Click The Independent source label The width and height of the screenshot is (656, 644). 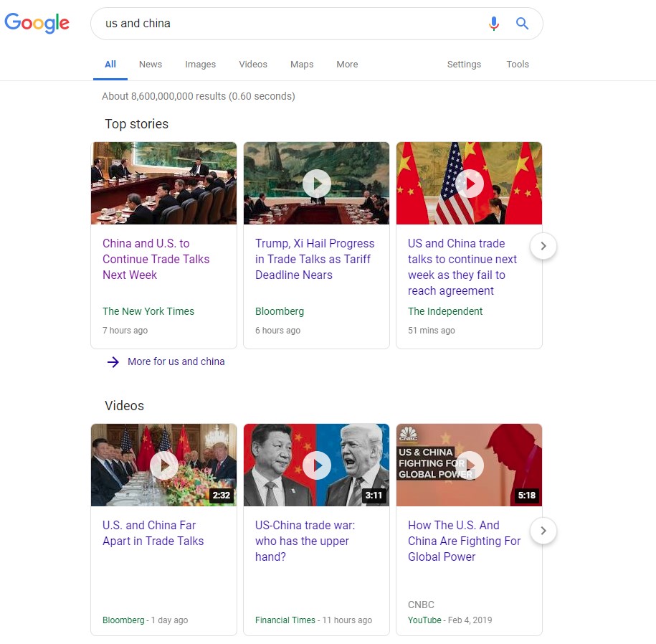point(445,311)
